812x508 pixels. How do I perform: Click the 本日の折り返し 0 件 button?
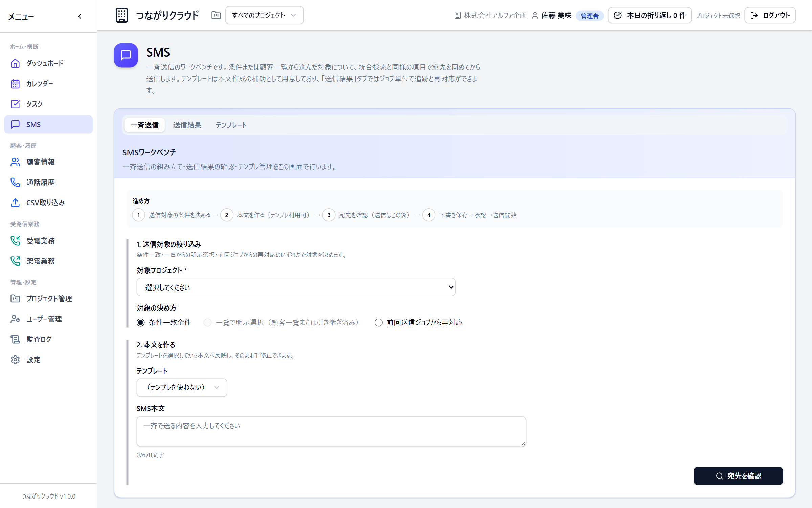coord(650,15)
